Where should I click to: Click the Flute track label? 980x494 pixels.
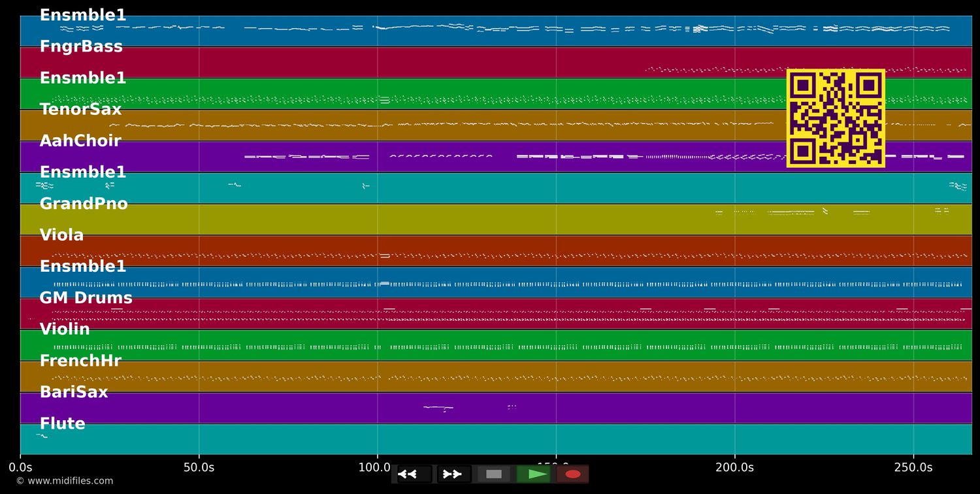tap(62, 423)
